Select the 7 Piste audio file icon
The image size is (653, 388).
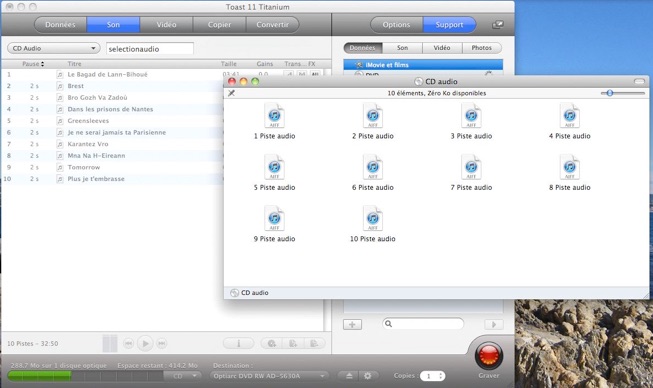point(471,167)
